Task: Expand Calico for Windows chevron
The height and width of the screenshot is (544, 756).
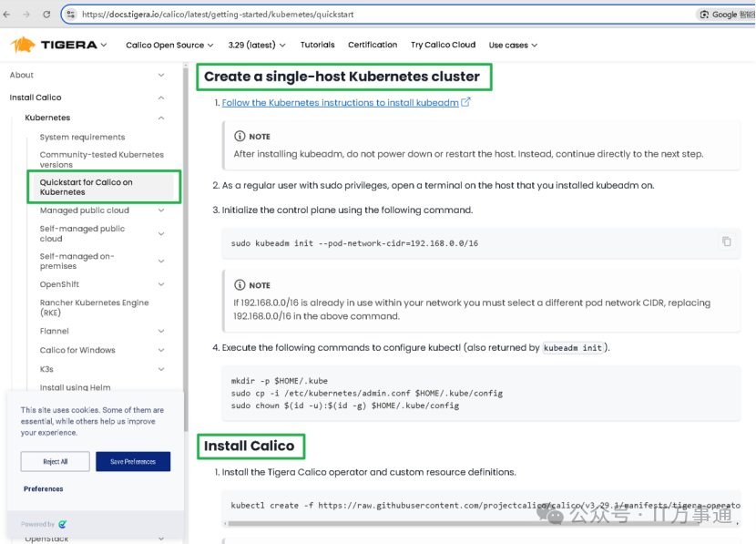Action: (x=161, y=350)
